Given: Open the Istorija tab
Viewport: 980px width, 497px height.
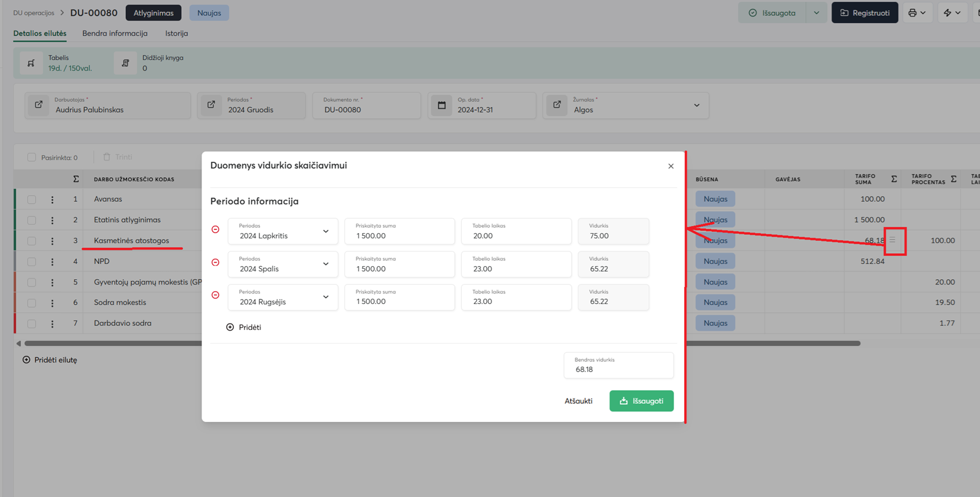Looking at the screenshot, I should 176,34.
